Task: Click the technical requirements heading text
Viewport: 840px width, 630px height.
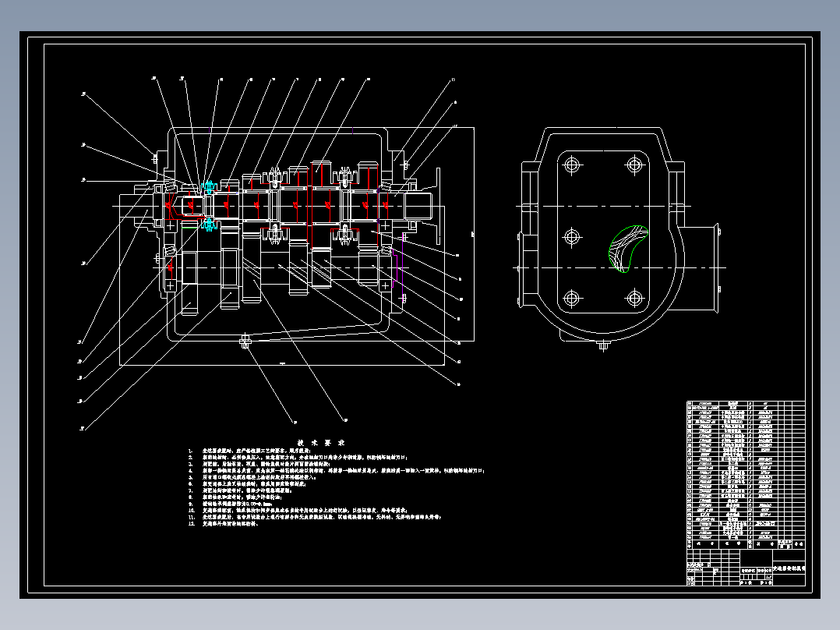Action: pos(321,443)
